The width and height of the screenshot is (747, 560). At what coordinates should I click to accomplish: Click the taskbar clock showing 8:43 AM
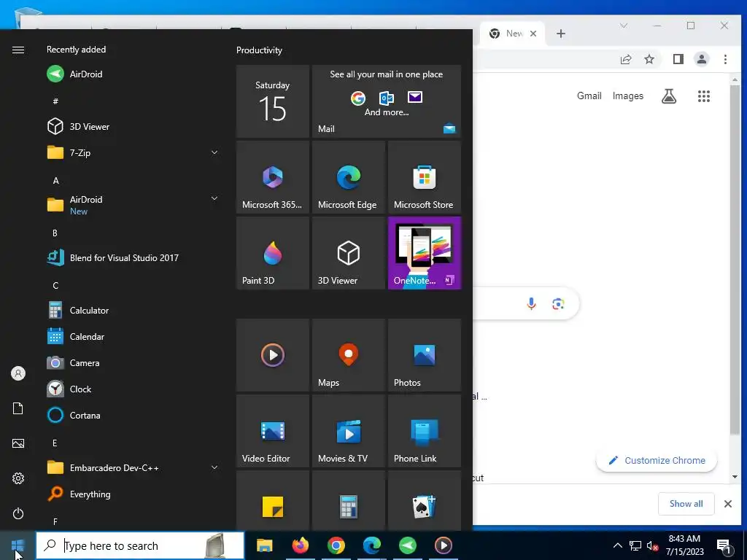684,545
